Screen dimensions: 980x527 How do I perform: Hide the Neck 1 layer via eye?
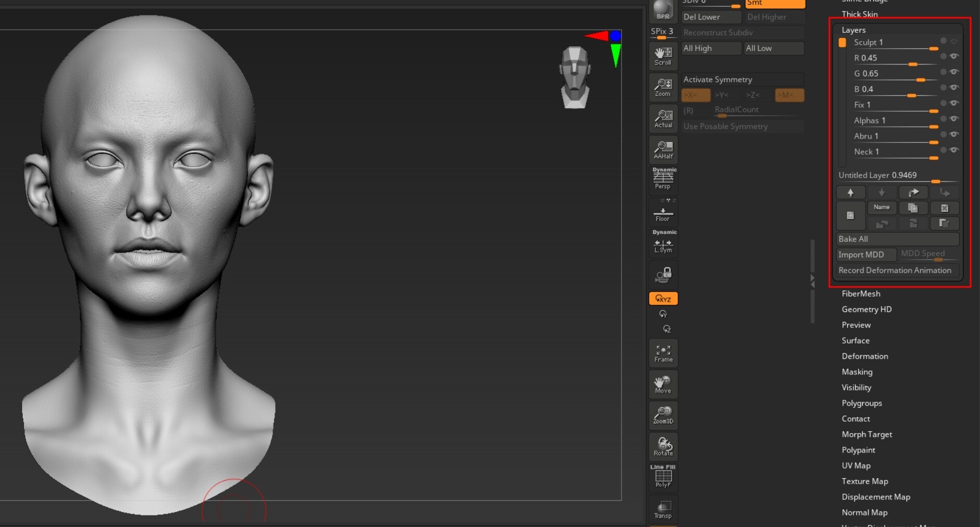[x=954, y=150]
